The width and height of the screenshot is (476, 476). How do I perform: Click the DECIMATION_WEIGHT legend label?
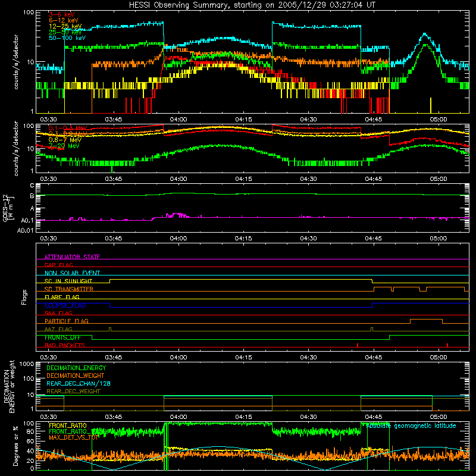point(76,375)
